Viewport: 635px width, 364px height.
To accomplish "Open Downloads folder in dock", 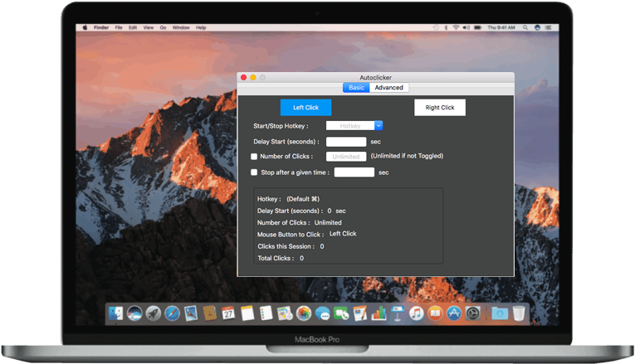I will (500, 313).
